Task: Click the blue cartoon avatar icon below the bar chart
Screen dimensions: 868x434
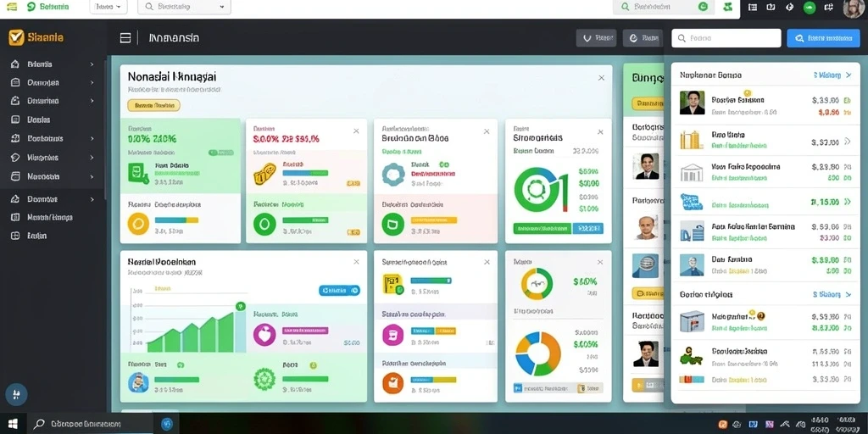Action: click(x=138, y=382)
